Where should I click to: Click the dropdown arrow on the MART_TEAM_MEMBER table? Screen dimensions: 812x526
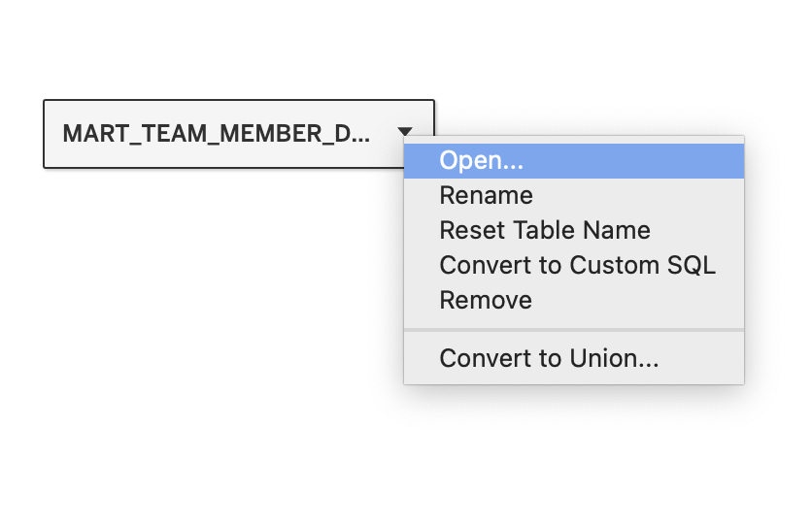click(x=405, y=132)
